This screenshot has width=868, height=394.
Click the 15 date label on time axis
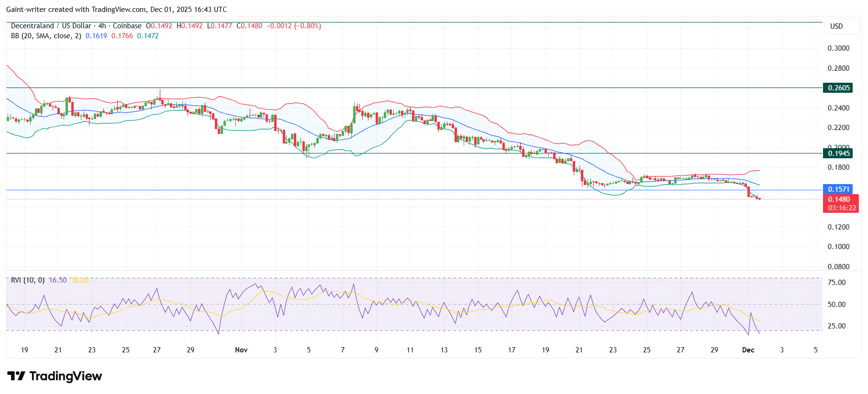point(478,350)
